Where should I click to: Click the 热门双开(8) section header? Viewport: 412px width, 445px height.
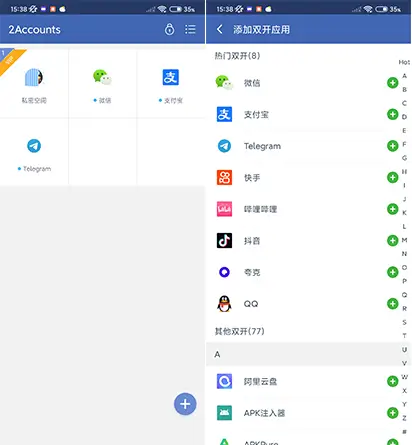coord(237,55)
